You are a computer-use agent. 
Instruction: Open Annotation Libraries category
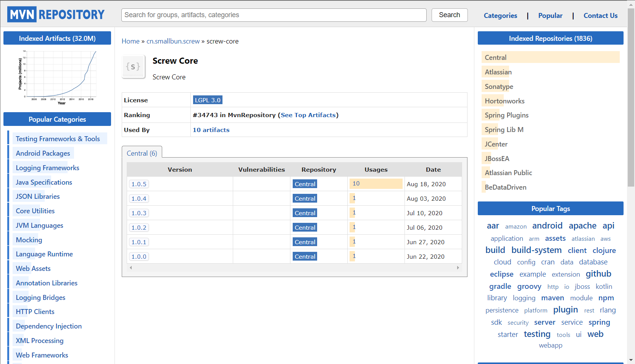pyautogui.click(x=47, y=283)
